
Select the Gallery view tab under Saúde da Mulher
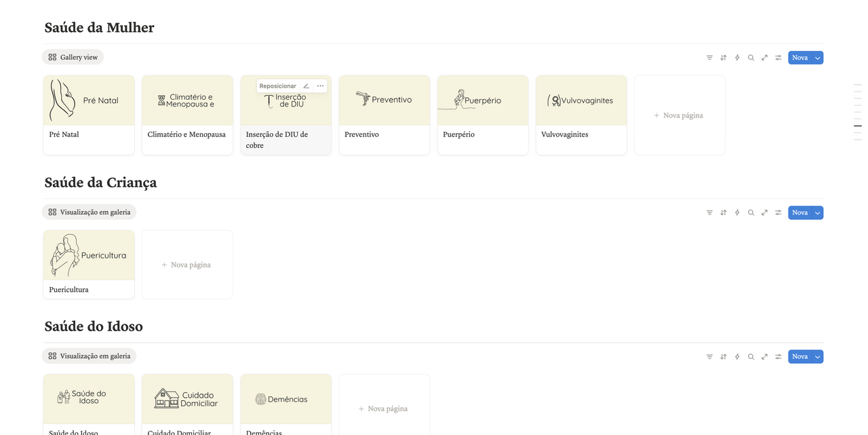click(x=73, y=57)
